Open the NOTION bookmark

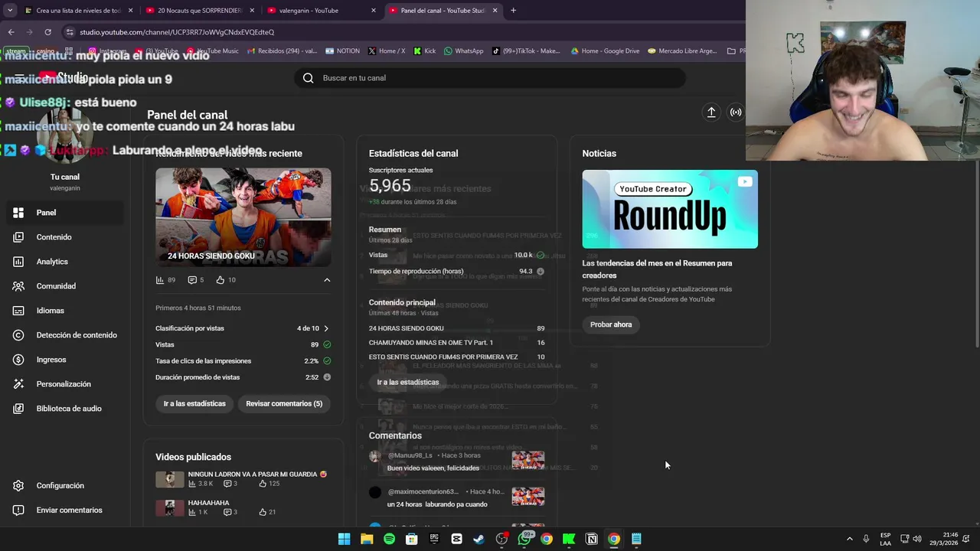[342, 51]
